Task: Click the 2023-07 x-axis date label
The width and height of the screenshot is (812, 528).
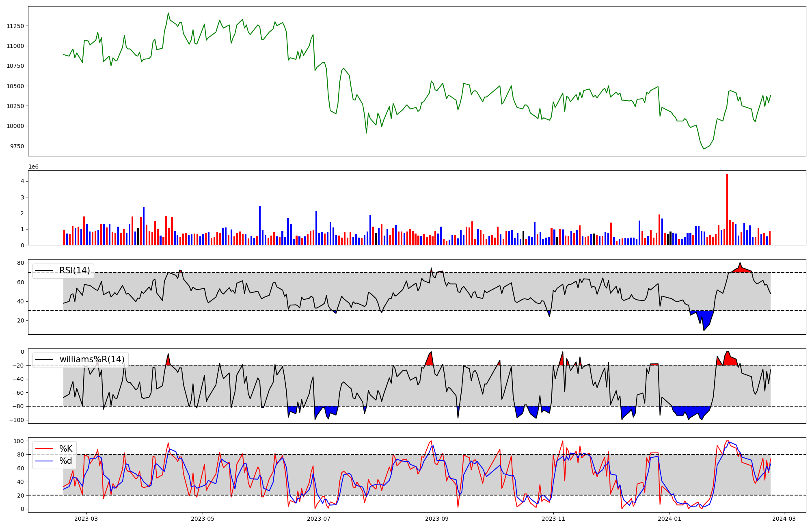Action: [x=319, y=519]
